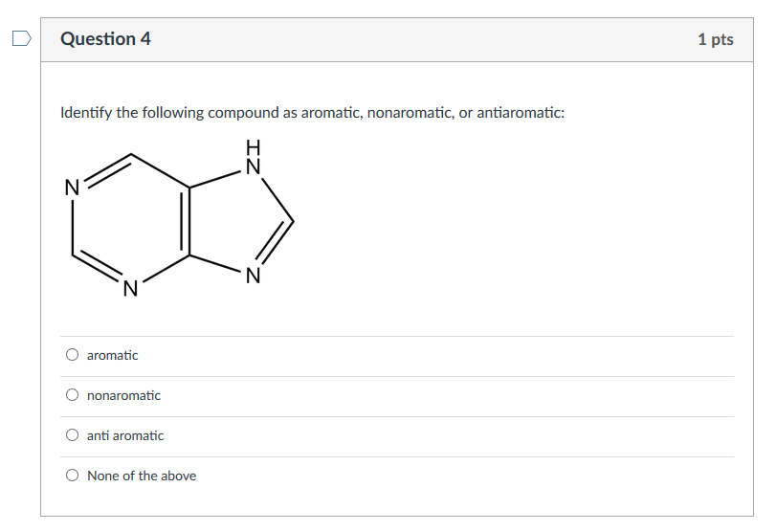This screenshot has height=532, width=776.
Task: Click the bottom N atom of six-membered ring
Action: pyautogui.click(x=130, y=289)
